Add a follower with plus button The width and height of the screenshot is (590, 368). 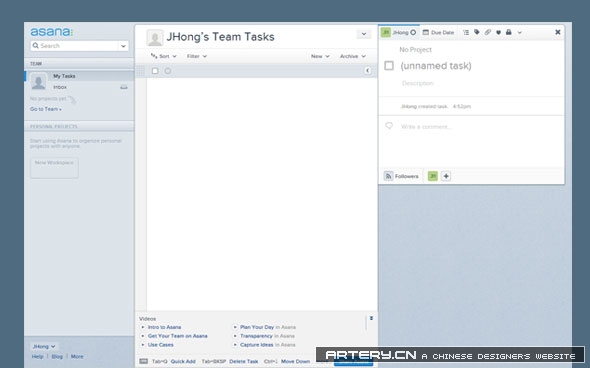446,176
